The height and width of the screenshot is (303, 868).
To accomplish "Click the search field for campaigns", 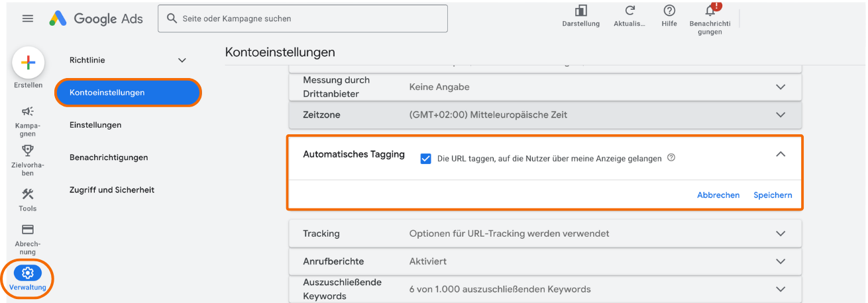I will (x=303, y=19).
